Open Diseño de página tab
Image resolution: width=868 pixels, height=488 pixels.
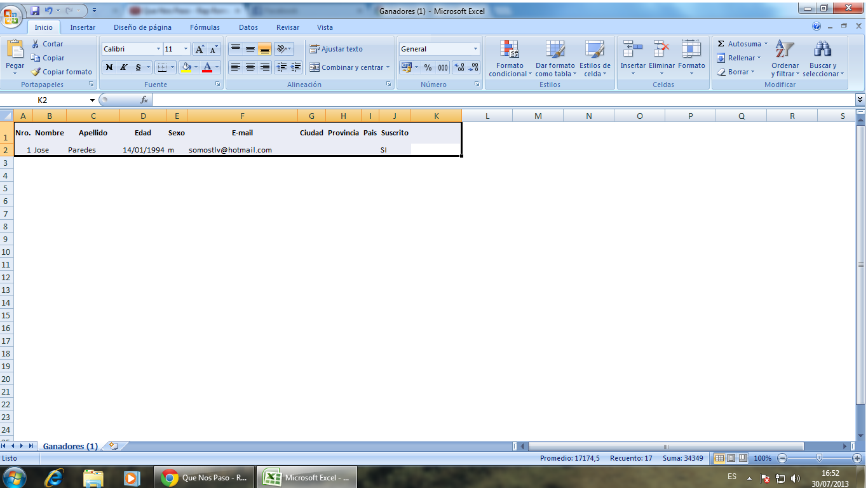click(x=142, y=27)
